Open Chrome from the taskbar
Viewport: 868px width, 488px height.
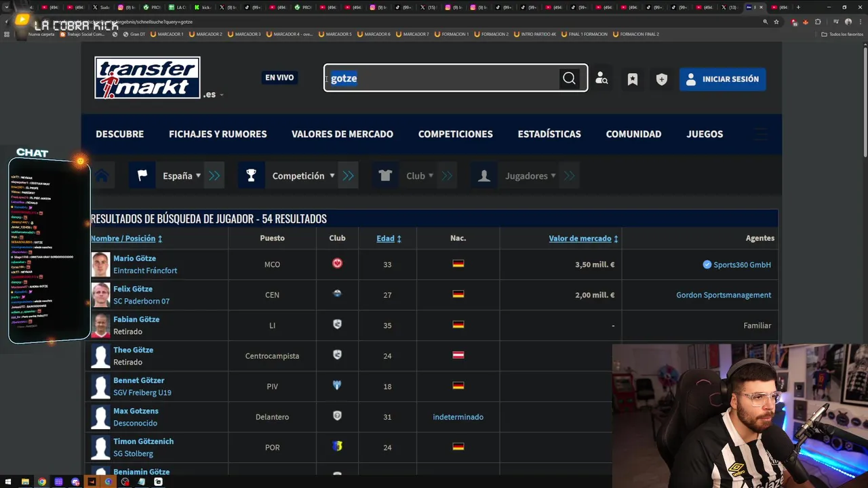click(x=42, y=482)
